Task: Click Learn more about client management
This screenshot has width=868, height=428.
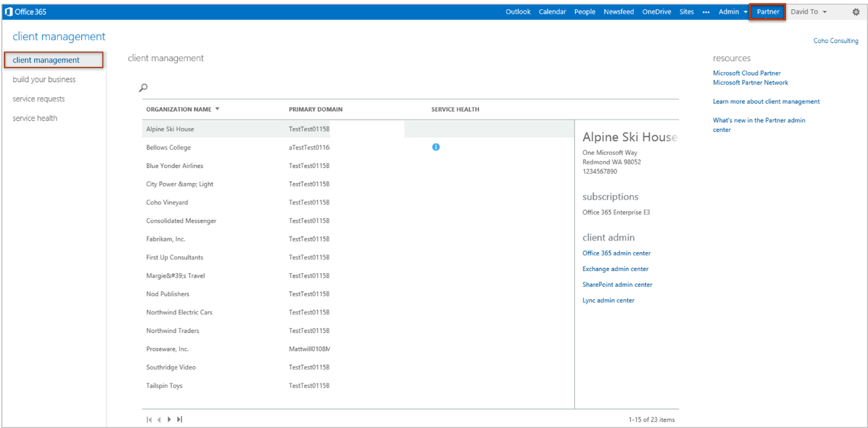Action: (766, 102)
